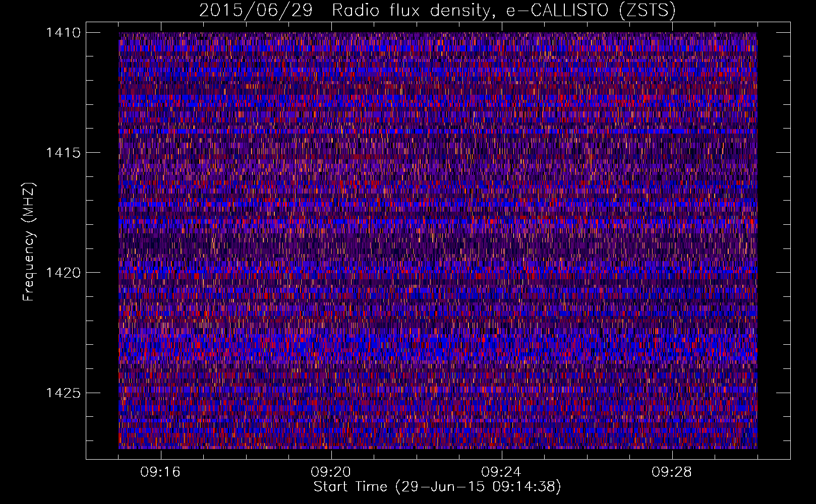Click the '09:24' time axis label
The width and height of the screenshot is (816, 504).
(x=501, y=472)
